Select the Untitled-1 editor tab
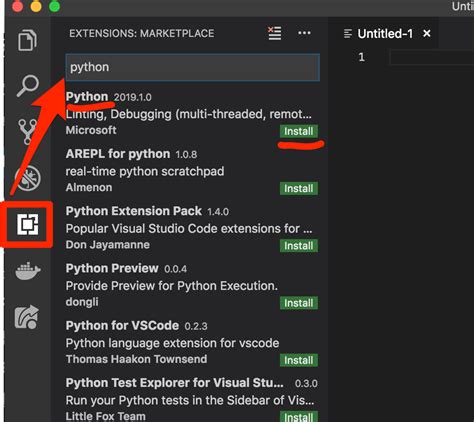Image resolution: width=474 pixels, height=422 pixels. [x=385, y=34]
